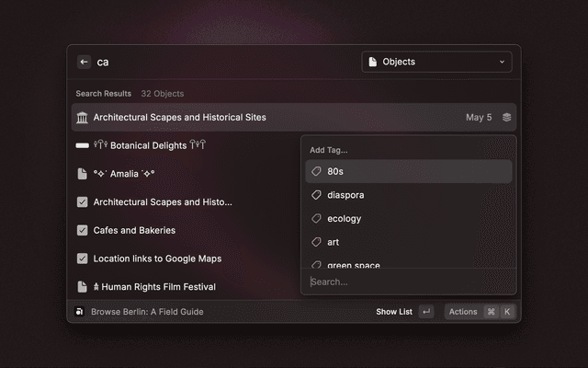Select the art tag option
The image size is (588, 368).
(333, 243)
